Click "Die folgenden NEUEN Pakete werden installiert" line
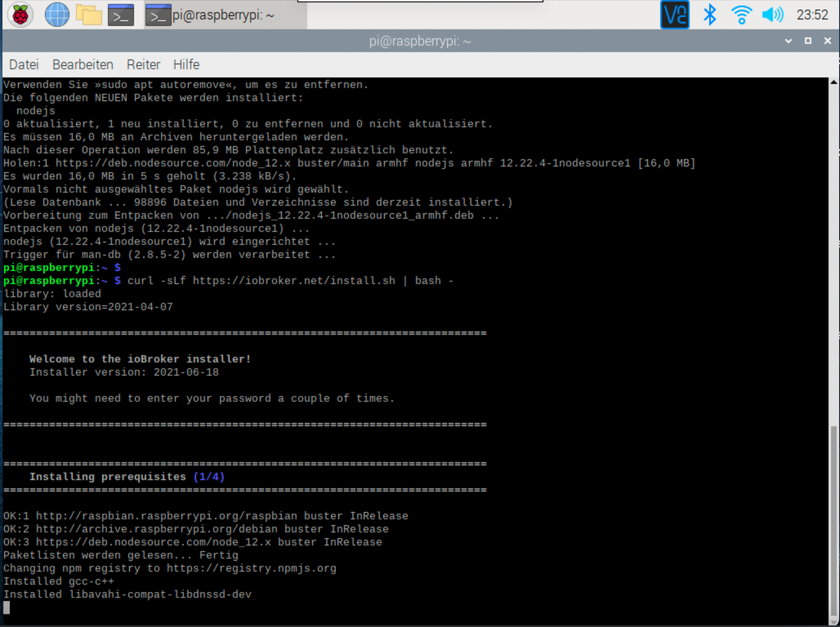 (x=153, y=98)
